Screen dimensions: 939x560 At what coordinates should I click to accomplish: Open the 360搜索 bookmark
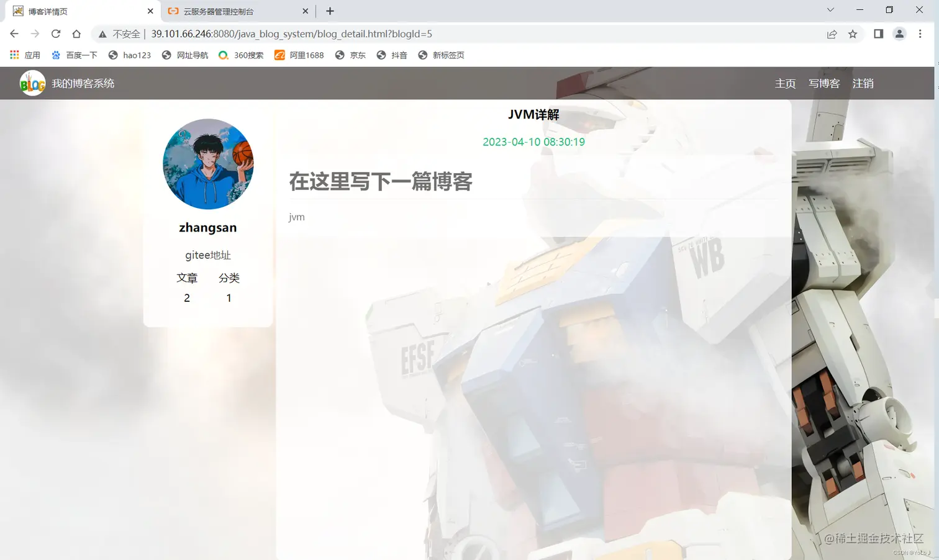241,55
